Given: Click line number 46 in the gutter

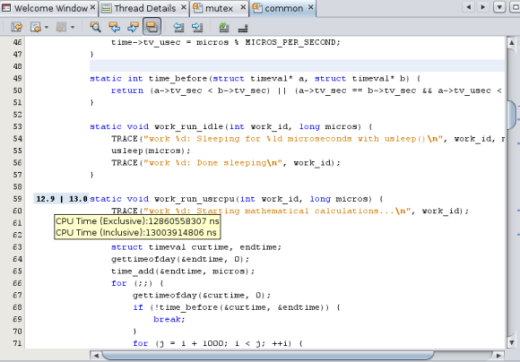Looking at the screenshot, I should pos(17,42).
